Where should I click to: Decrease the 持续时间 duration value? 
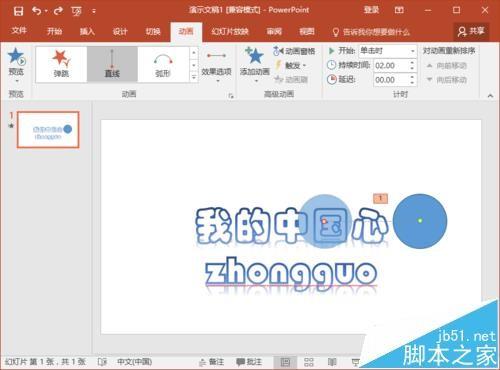click(x=412, y=68)
